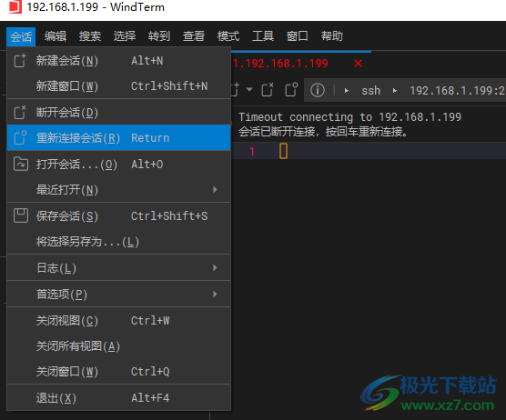Choose 关闭所有视图(A) menu entry

click(x=118, y=346)
